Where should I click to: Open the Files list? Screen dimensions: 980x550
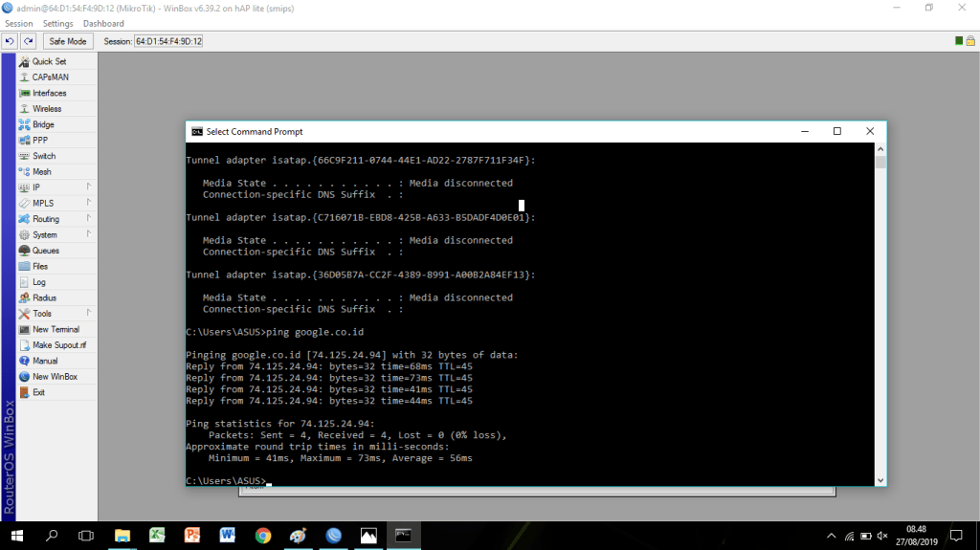pos(40,266)
